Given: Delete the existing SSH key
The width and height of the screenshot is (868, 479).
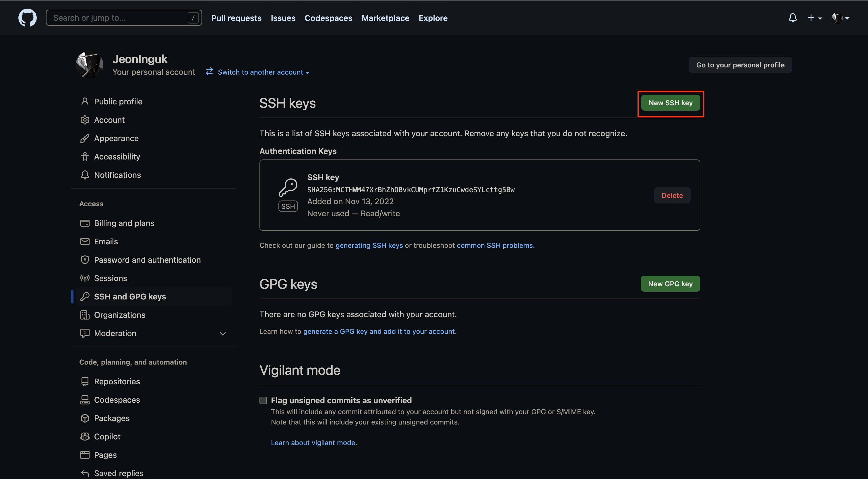Looking at the screenshot, I should pyautogui.click(x=672, y=195).
